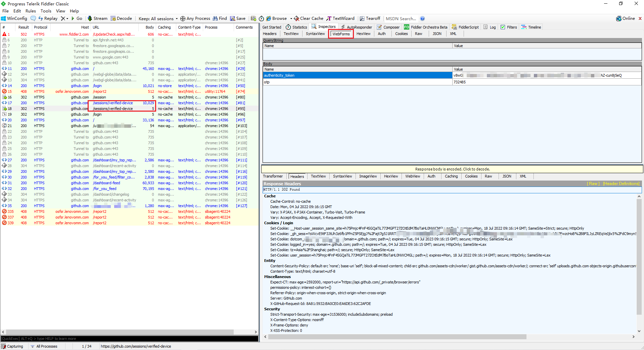
Task: Switch to AutoResponder tab
Action: [x=356, y=27]
